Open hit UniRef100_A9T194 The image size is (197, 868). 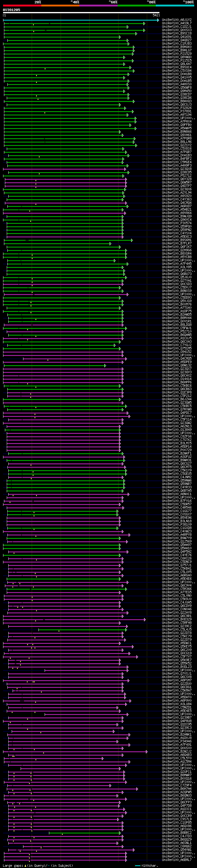tap(177, 115)
